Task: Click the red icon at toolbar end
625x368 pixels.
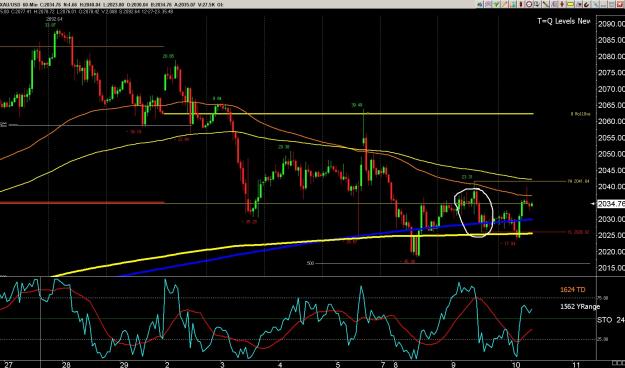Action: [620, 4]
